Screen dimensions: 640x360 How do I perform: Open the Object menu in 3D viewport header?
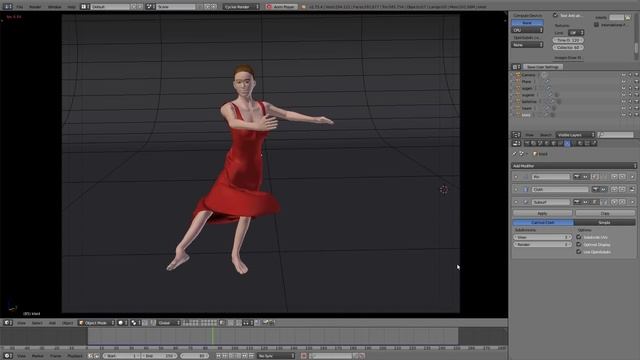[67, 323]
